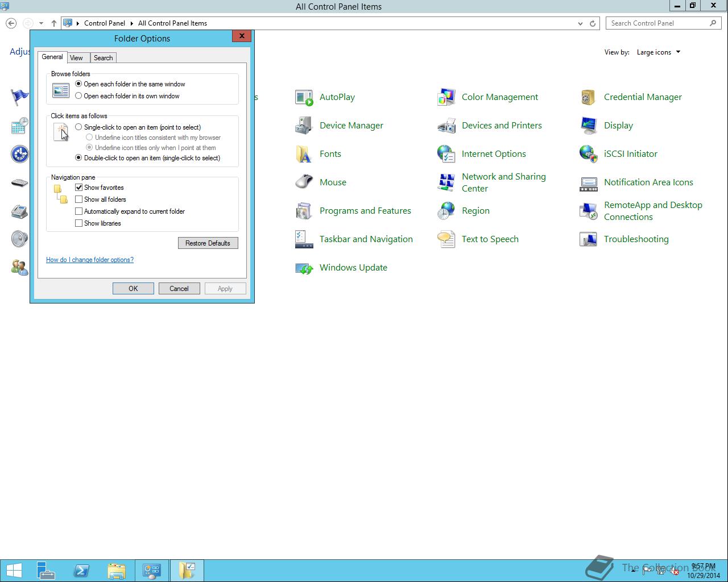Open the Troubleshooting icon
This screenshot has width=728, height=582.
[x=589, y=239]
